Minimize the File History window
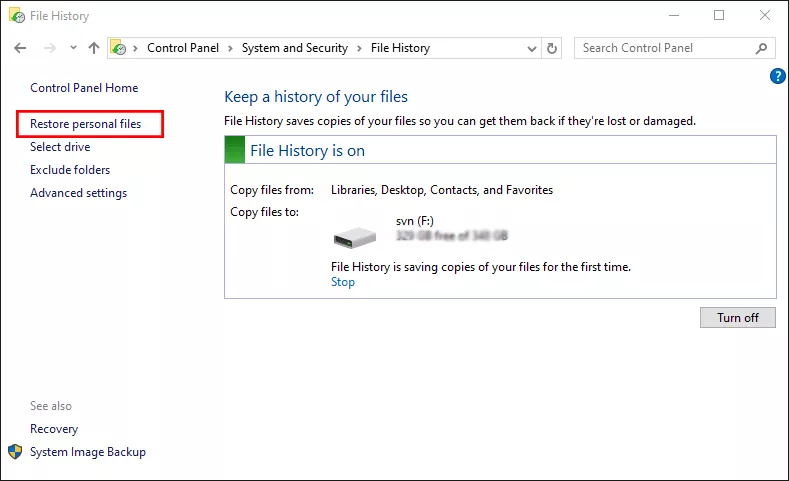This screenshot has height=481, width=789. 674,15
